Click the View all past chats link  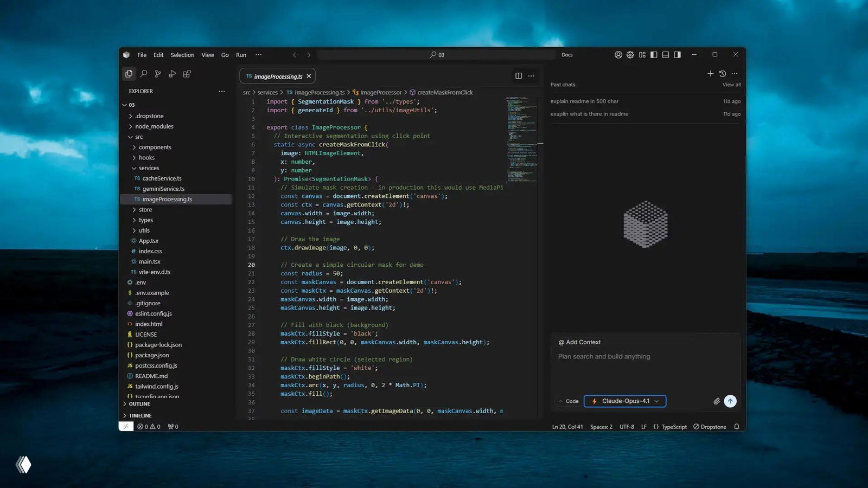(x=731, y=85)
